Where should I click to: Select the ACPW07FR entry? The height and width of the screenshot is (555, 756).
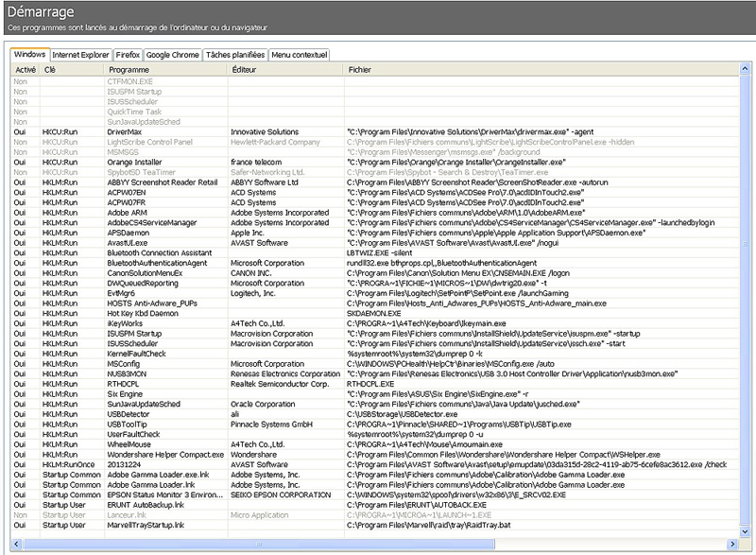point(375,203)
